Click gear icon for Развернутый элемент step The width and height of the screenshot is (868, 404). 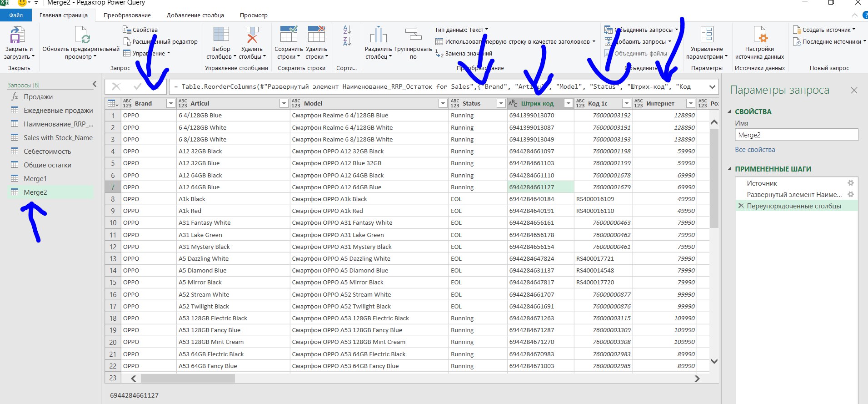(851, 194)
